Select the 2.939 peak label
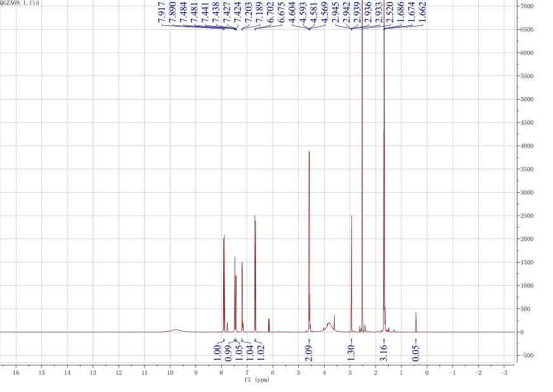Image resolution: width=553 pixels, height=392 pixels. coord(358,12)
